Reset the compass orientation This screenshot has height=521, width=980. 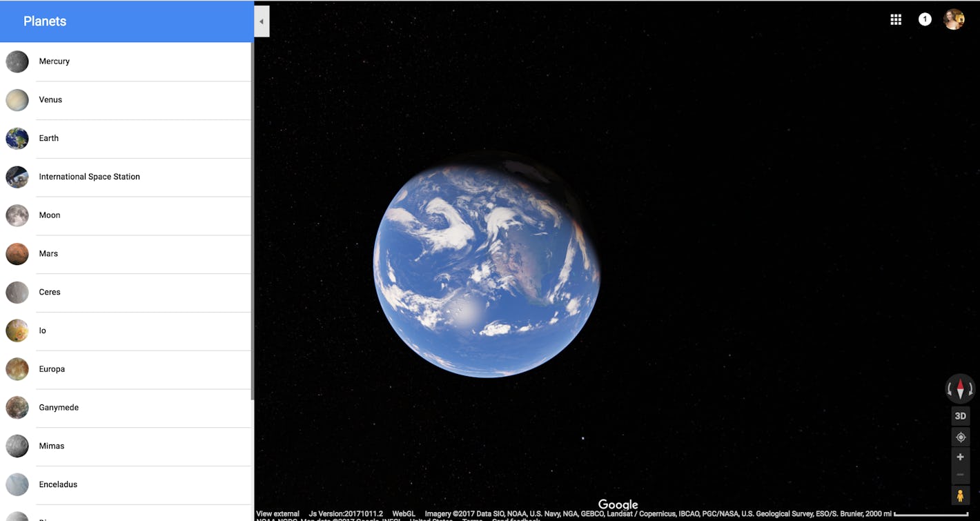pos(960,389)
